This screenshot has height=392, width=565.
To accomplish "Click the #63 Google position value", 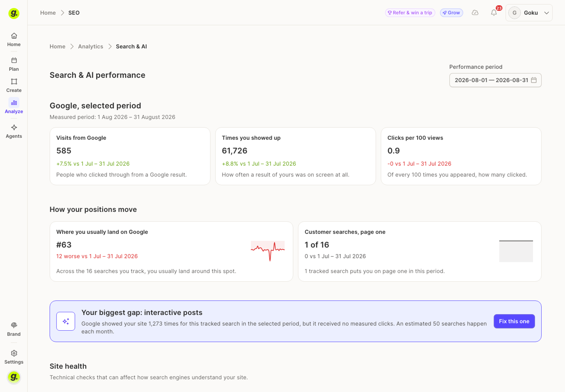I will click(x=64, y=245).
